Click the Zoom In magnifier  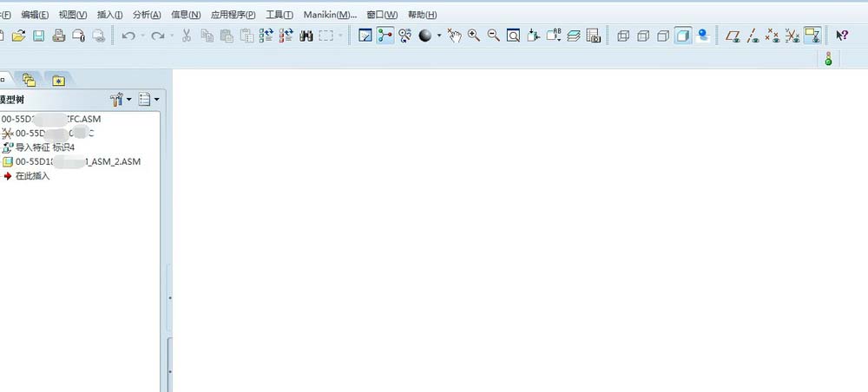pyautogui.click(x=474, y=36)
